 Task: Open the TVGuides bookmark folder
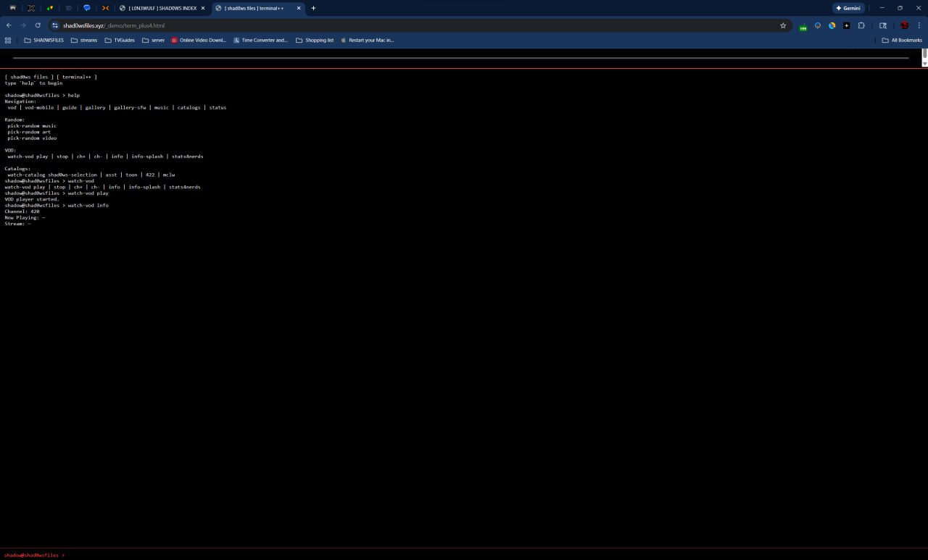120,41
